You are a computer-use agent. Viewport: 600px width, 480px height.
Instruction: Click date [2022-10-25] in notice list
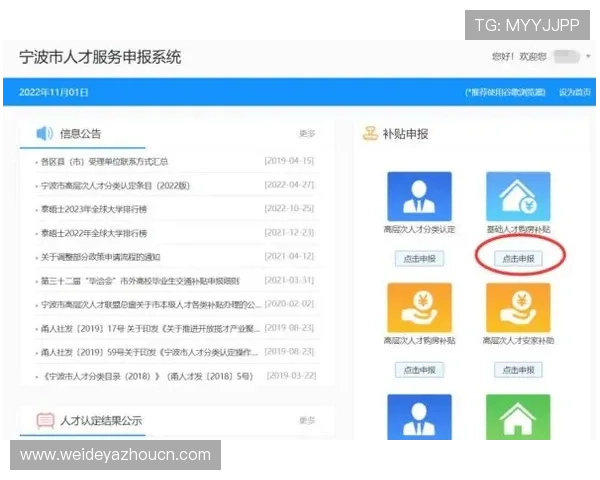[289, 209]
